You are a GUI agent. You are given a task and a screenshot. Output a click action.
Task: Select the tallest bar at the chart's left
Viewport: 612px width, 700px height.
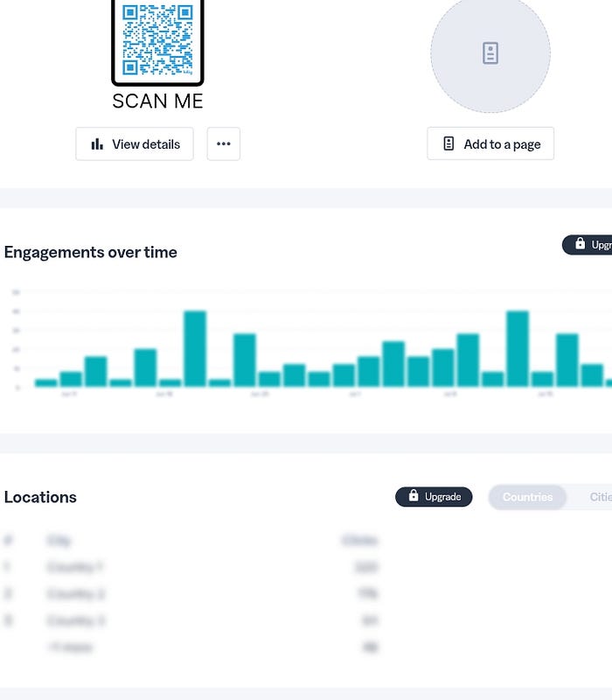[x=195, y=348]
